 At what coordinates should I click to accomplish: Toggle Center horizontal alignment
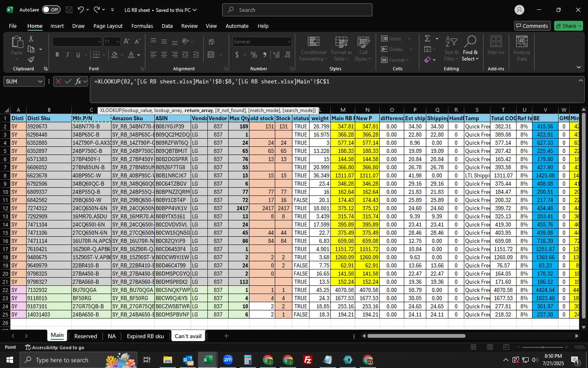(x=164, y=55)
